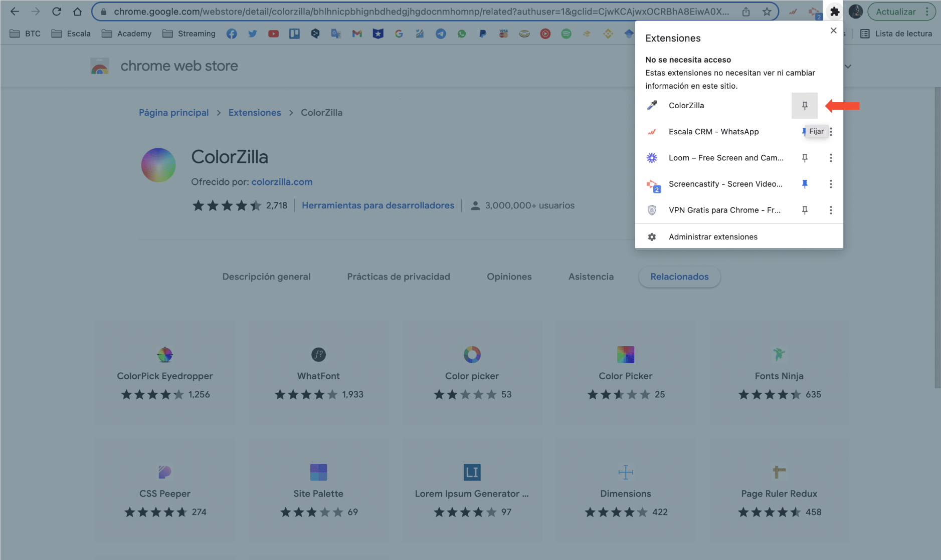Pin the VPN Gratis para Chrome extension
This screenshot has height=560, width=941.
(x=805, y=210)
